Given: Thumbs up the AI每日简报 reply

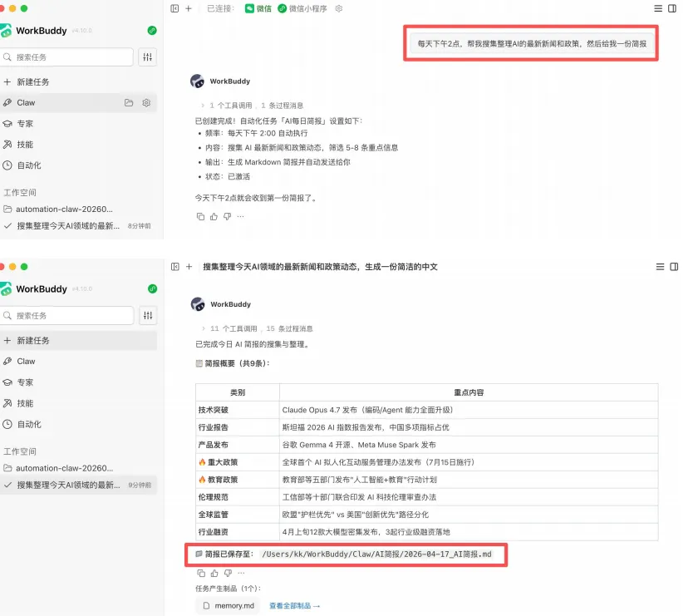Looking at the screenshot, I should [214, 216].
